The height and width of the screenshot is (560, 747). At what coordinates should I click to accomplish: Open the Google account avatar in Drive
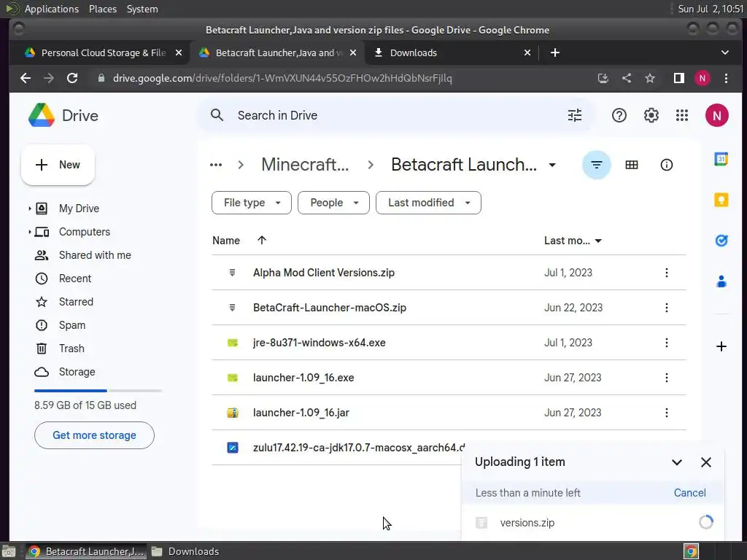click(x=716, y=115)
